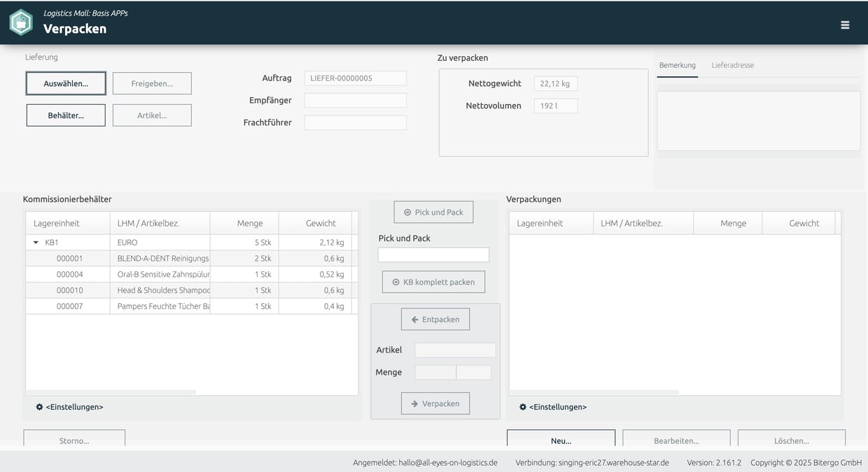The height and width of the screenshot is (472, 868).
Task: Click the 5 Stk quantity cell
Action: click(x=244, y=243)
